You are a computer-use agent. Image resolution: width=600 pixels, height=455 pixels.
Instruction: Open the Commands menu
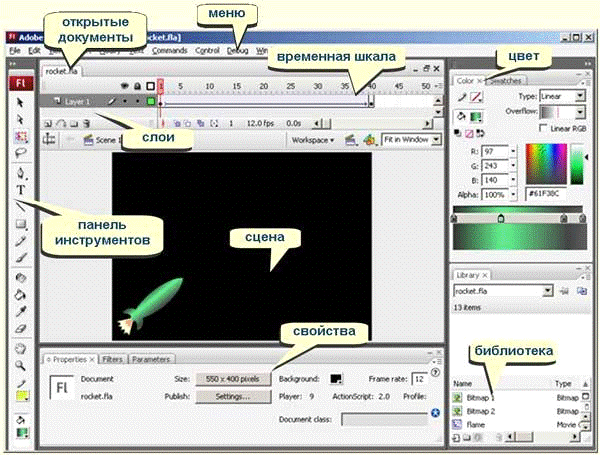170,51
